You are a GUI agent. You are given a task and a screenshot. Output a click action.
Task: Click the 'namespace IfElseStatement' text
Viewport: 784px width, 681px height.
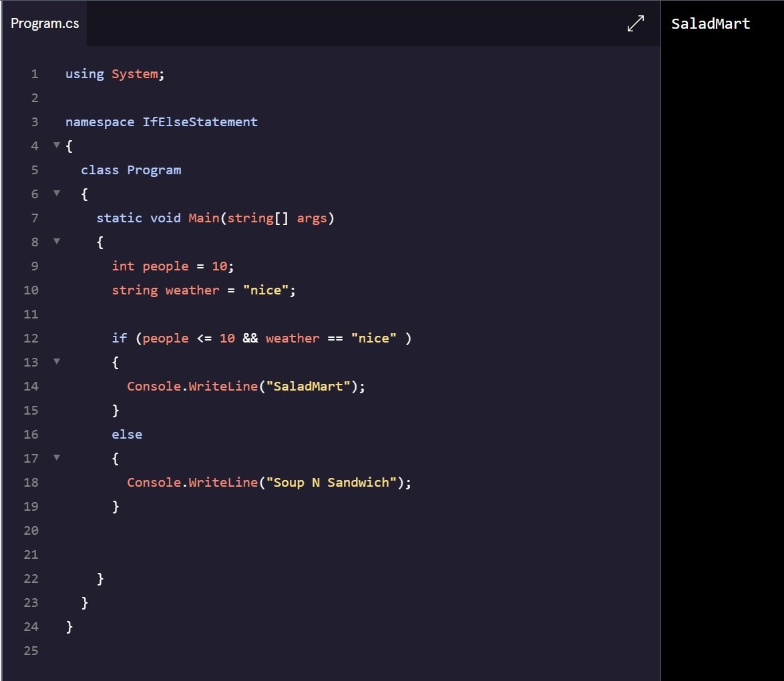(162, 122)
